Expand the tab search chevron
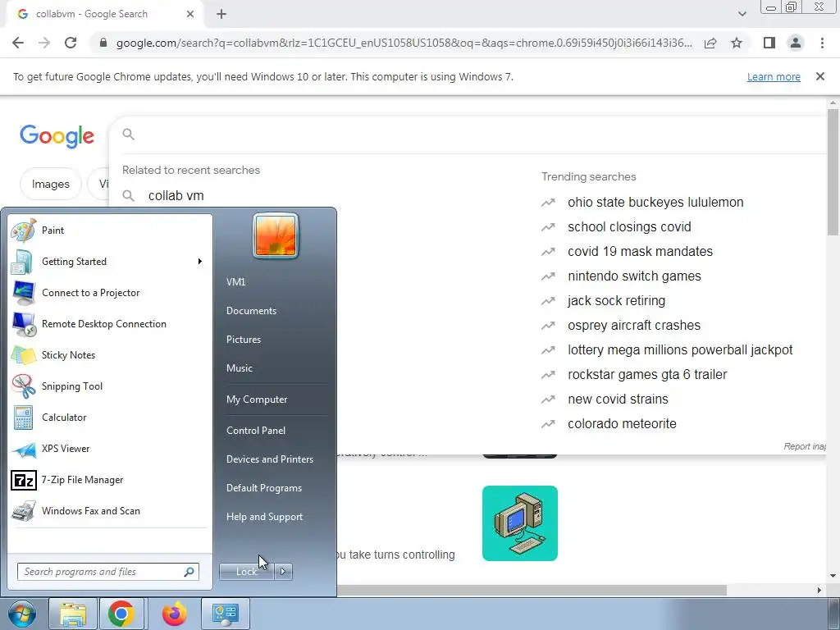Viewport: 840px width, 630px height. [742, 14]
